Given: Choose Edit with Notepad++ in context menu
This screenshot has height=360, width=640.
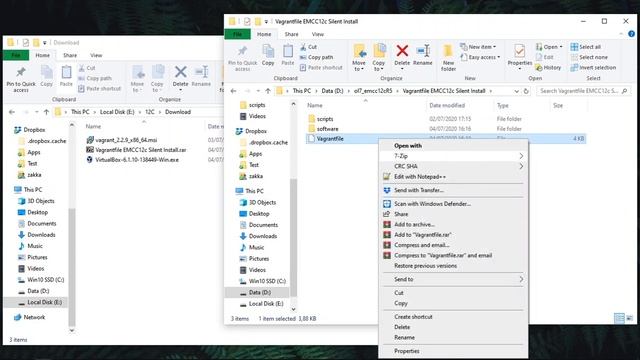Looking at the screenshot, I should [x=453, y=177].
